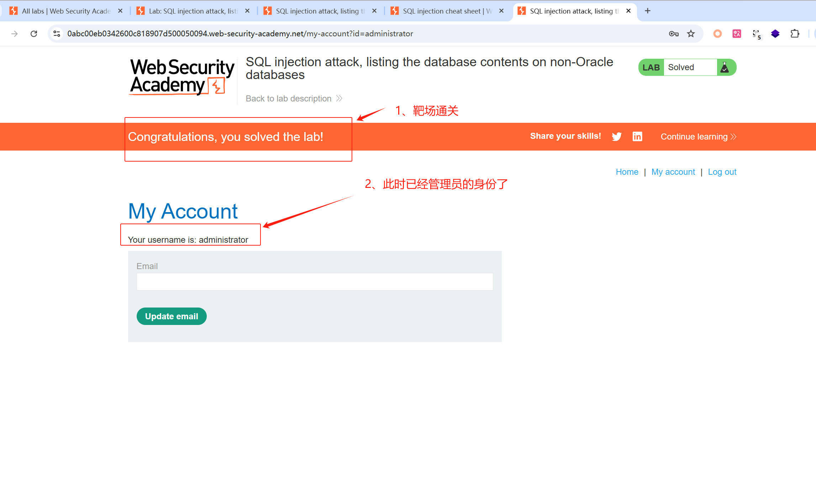816x504 pixels.
Task: Open new browser tab with plus
Action: (x=648, y=11)
